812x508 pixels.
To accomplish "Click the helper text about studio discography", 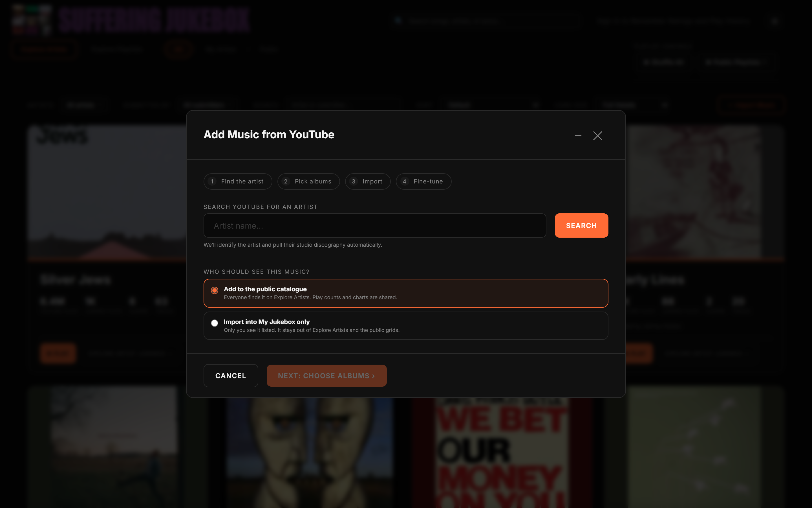I will (293, 245).
